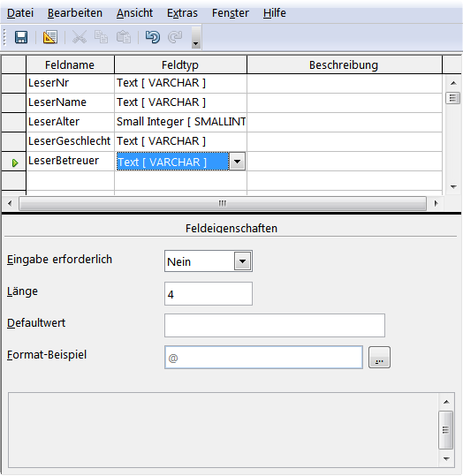Click the Länge input field
The width and height of the screenshot is (463, 476).
pos(209,293)
